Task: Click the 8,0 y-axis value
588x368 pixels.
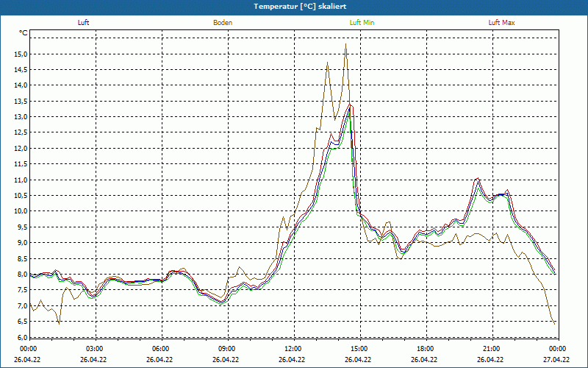Action: click(22, 274)
